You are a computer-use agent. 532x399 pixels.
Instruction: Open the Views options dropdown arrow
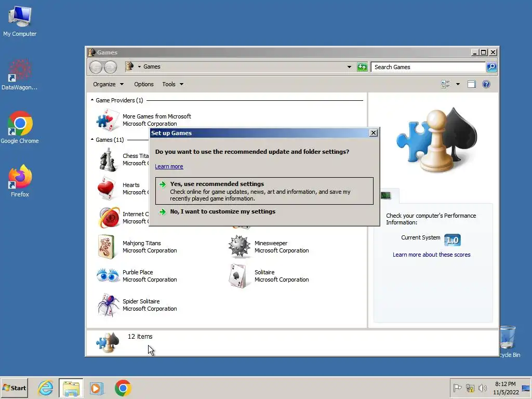coord(458,84)
